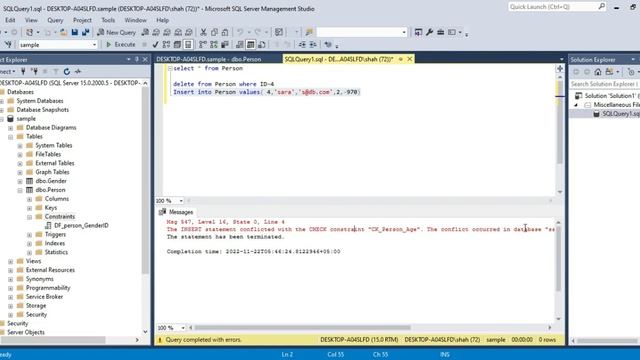Collapse the dbo.Person table node
Screen dimensions: 640x360
pyautogui.click(x=20, y=190)
